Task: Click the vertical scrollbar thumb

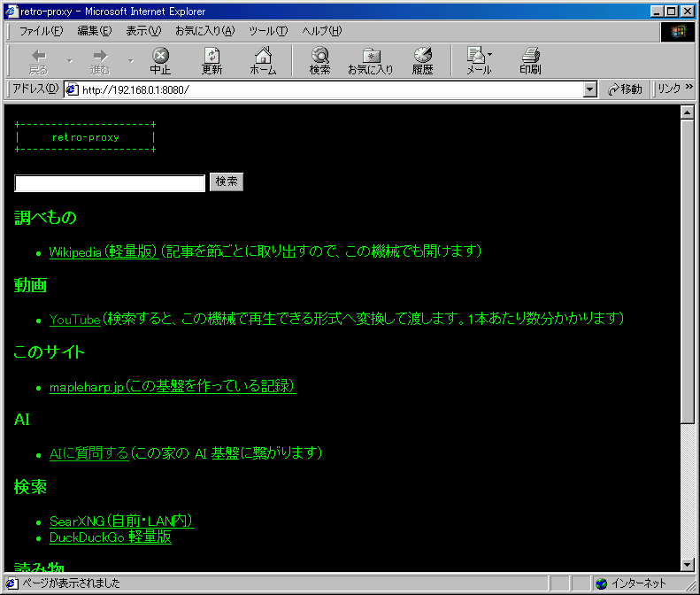Action: (688, 271)
